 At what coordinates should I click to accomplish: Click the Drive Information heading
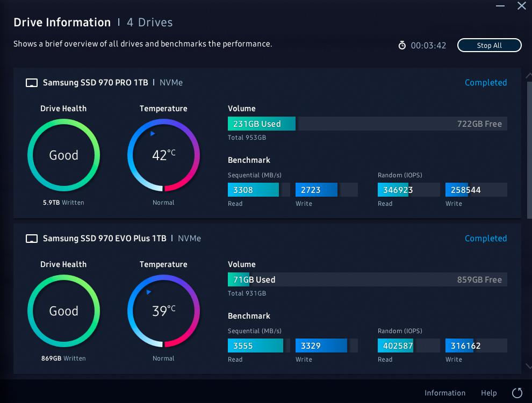coord(62,23)
